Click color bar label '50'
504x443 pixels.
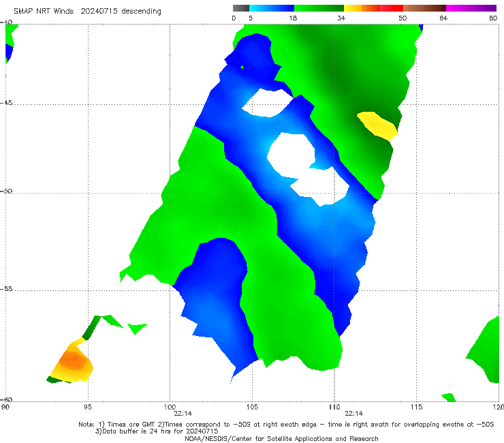pyautogui.click(x=403, y=18)
